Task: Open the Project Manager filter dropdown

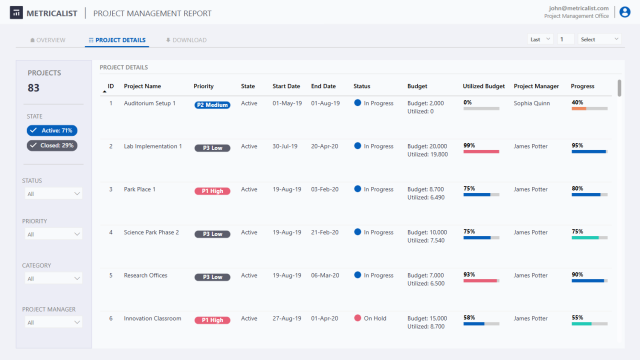Action: tap(53, 322)
